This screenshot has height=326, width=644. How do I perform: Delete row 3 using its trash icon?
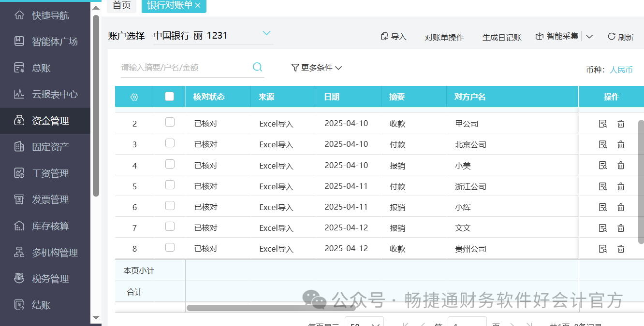(621, 144)
